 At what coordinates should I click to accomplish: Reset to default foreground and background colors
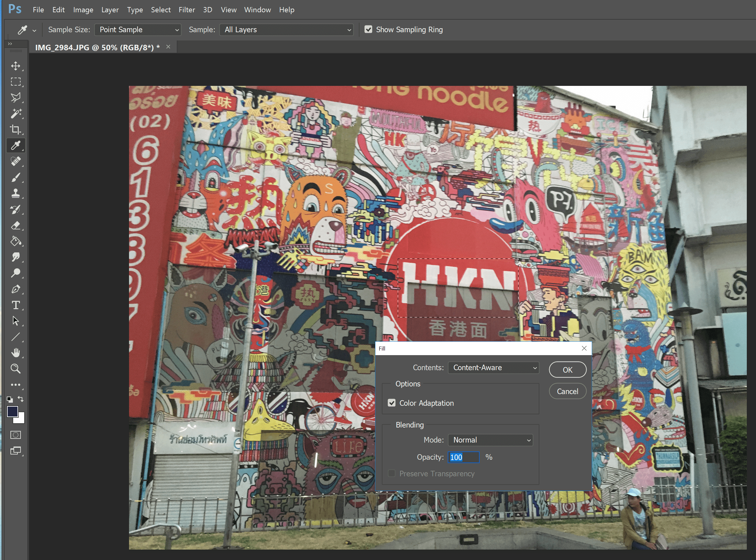click(x=10, y=399)
